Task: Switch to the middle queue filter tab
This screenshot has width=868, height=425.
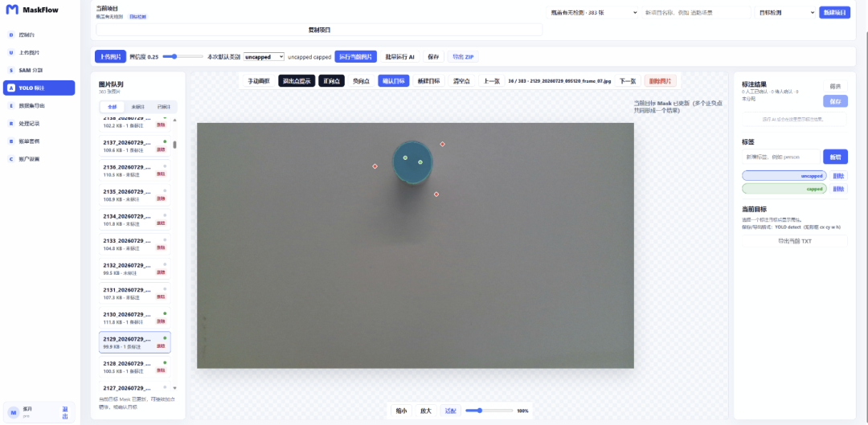Action: coord(138,107)
